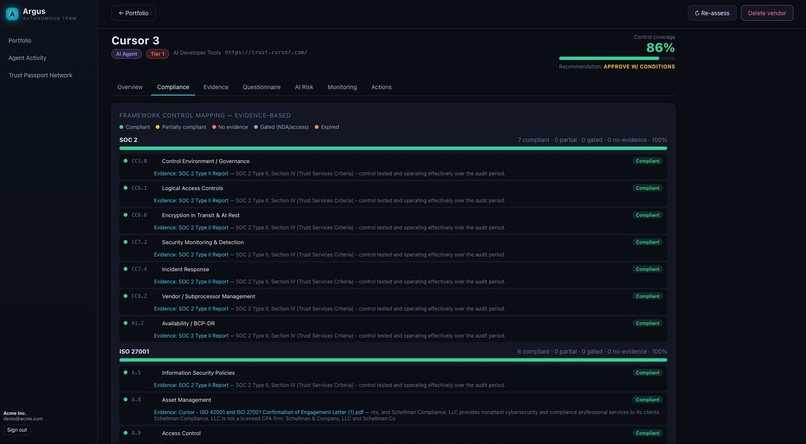Open evidence link under Control Environment / Governance

point(191,174)
